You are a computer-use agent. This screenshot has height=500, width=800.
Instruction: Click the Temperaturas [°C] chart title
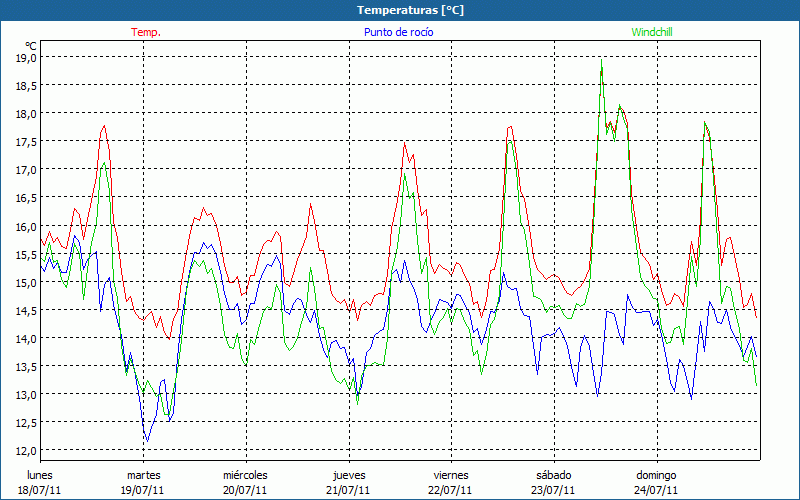point(410,10)
